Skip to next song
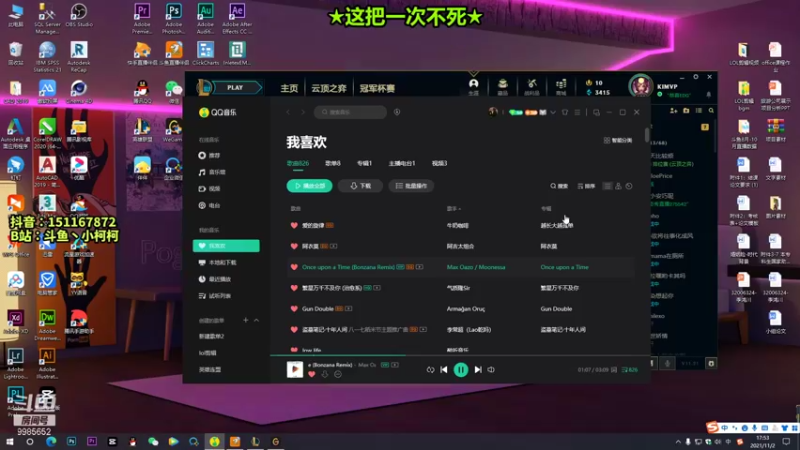 [x=478, y=369]
